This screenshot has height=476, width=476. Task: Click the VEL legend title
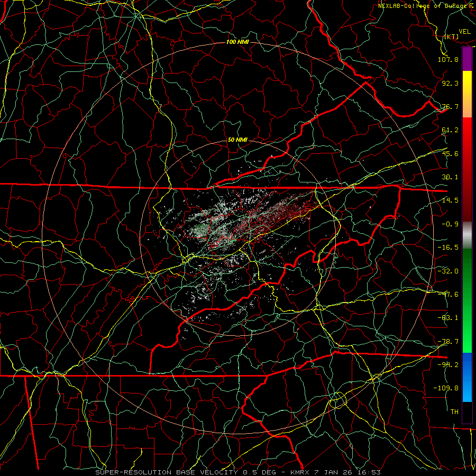(x=464, y=32)
